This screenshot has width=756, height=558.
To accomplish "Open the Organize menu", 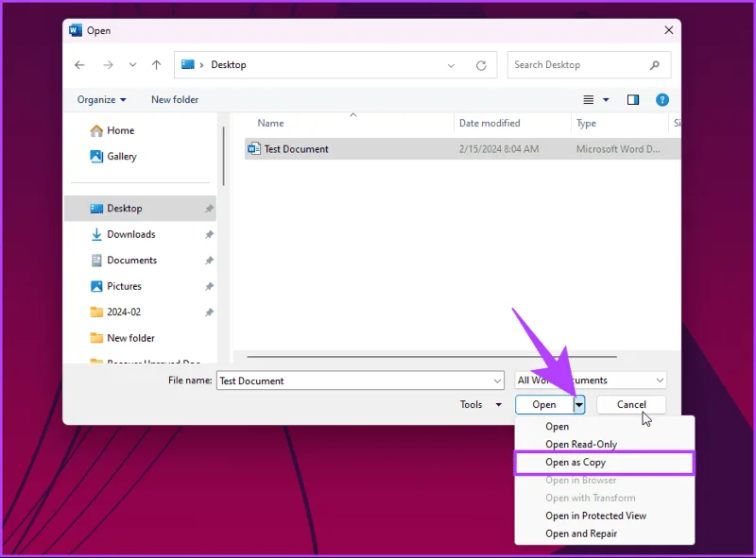I will click(x=101, y=100).
